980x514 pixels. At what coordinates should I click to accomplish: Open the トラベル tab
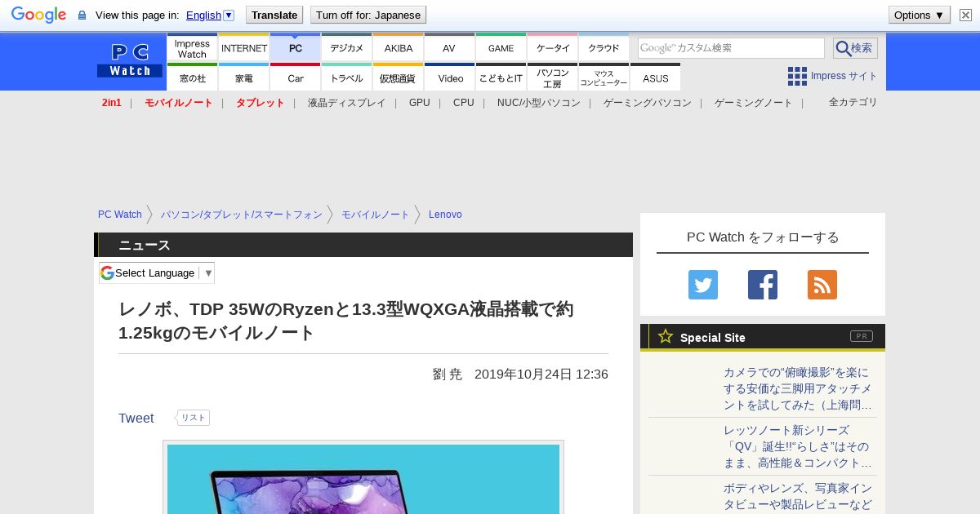click(346, 78)
